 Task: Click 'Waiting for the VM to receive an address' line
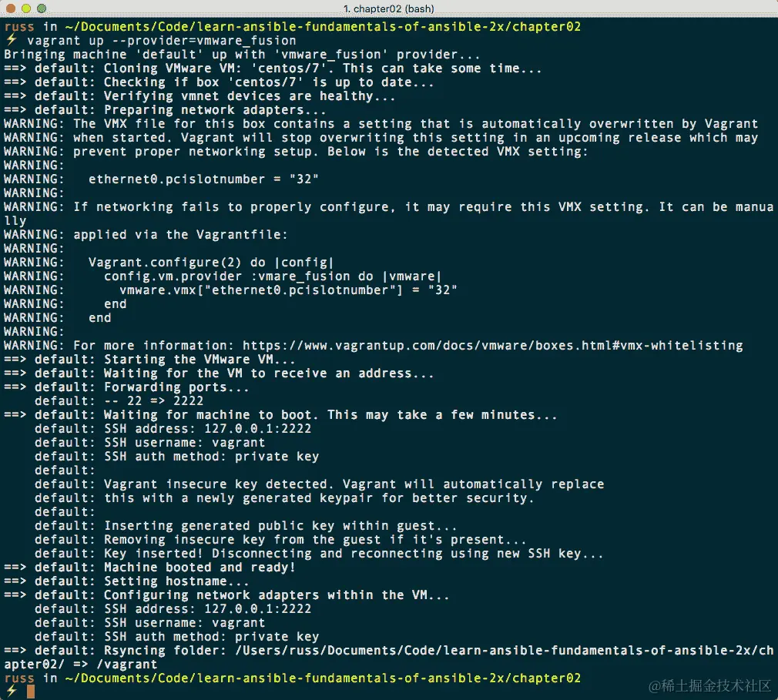pyautogui.click(x=219, y=373)
